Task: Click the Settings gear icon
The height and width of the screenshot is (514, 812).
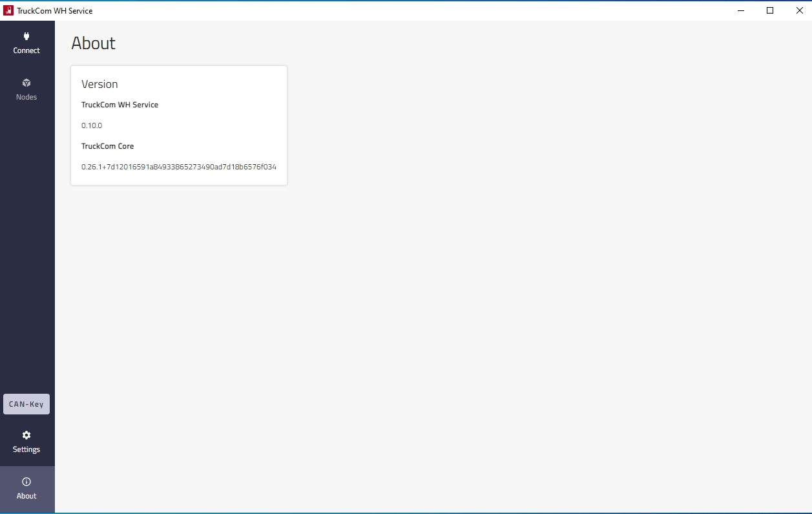Action: [26, 435]
